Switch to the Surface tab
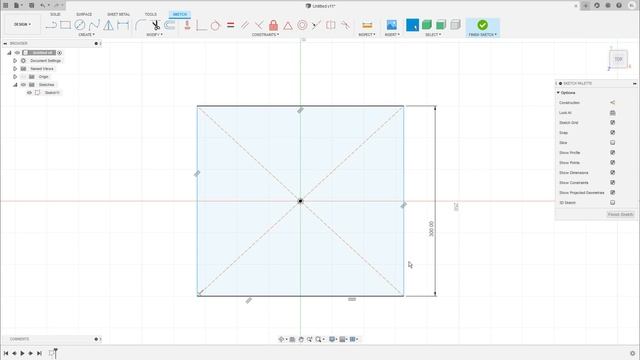The height and width of the screenshot is (360, 640). pos(84,14)
